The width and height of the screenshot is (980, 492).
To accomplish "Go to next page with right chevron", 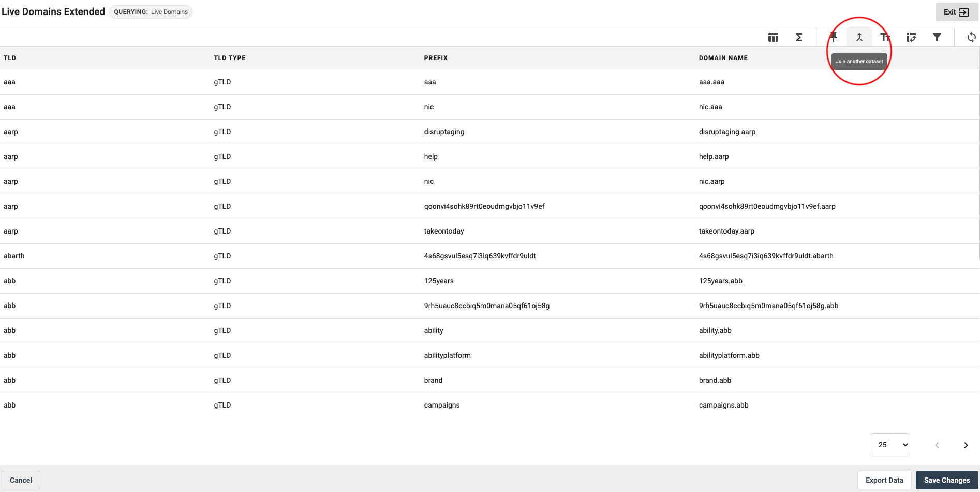I will point(966,445).
